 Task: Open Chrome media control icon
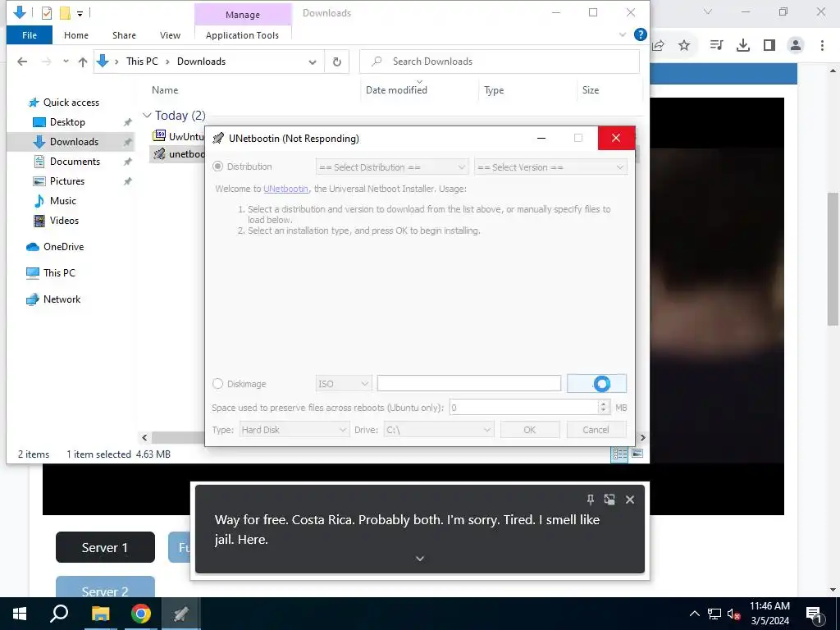coord(716,46)
